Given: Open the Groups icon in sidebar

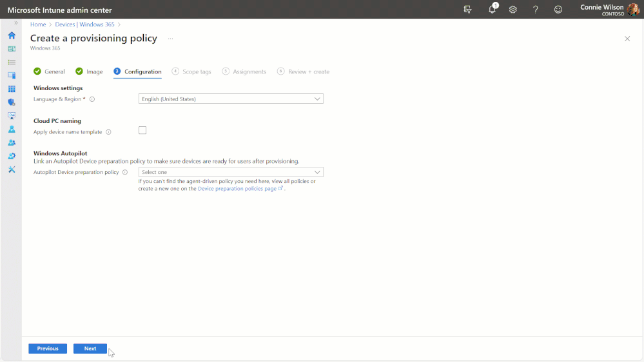Looking at the screenshot, I should tap(12, 143).
